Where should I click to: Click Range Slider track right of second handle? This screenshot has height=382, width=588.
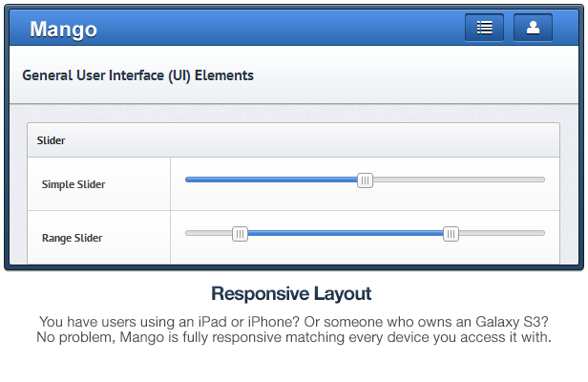click(x=501, y=233)
